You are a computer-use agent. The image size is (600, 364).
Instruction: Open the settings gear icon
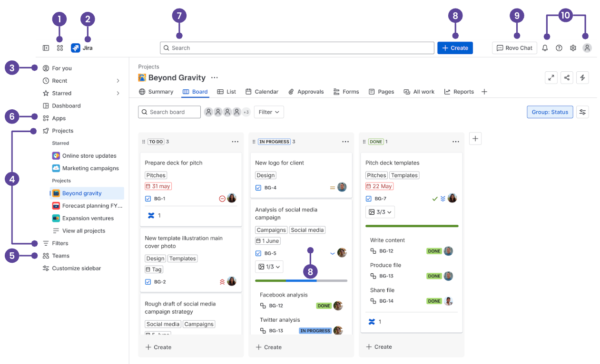coord(573,48)
